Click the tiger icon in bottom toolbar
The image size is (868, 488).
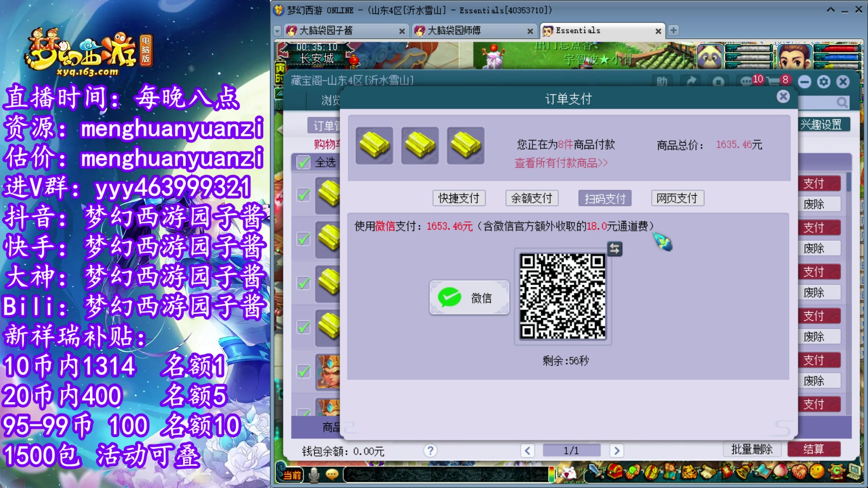689,472
